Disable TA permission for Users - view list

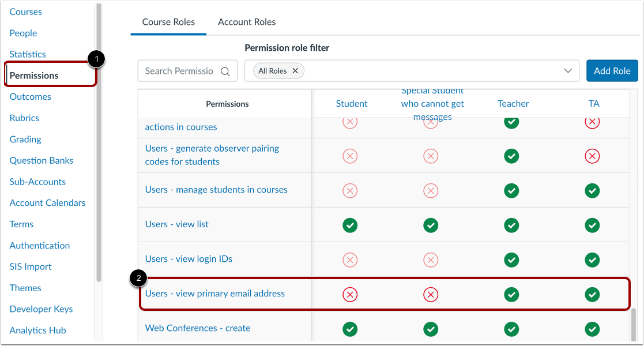tap(592, 225)
